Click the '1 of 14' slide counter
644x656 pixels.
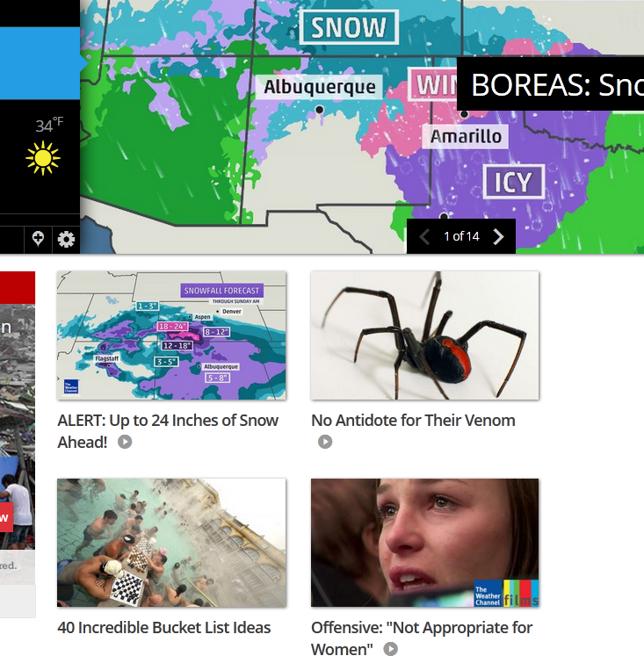click(x=461, y=237)
